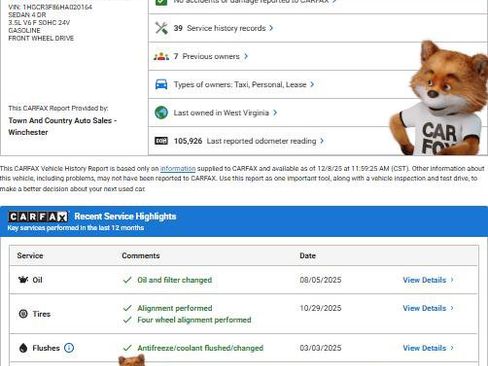Click 'Oil and filter changed' comment text

point(175,280)
